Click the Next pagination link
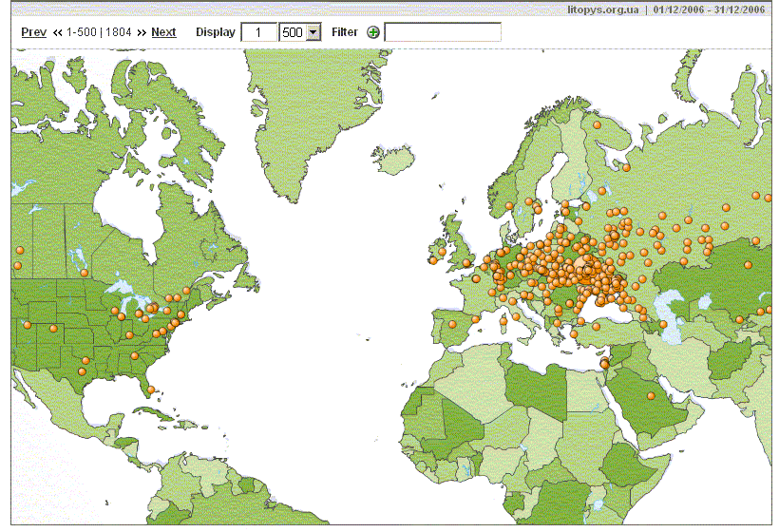This screenshot has width=779, height=532. [x=163, y=32]
